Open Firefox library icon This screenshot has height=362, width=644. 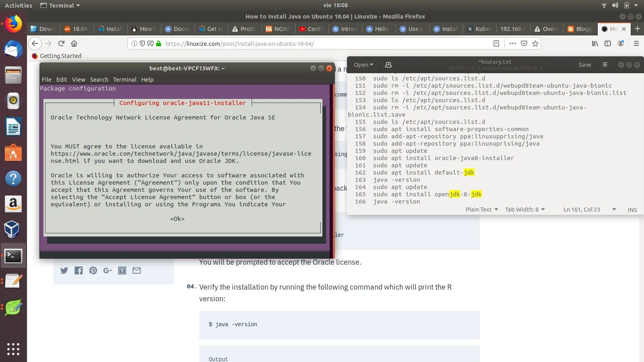[595, 43]
